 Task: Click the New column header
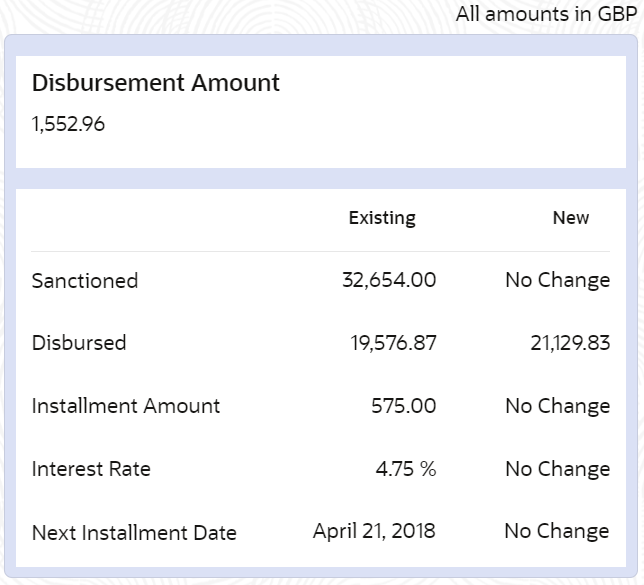571,218
